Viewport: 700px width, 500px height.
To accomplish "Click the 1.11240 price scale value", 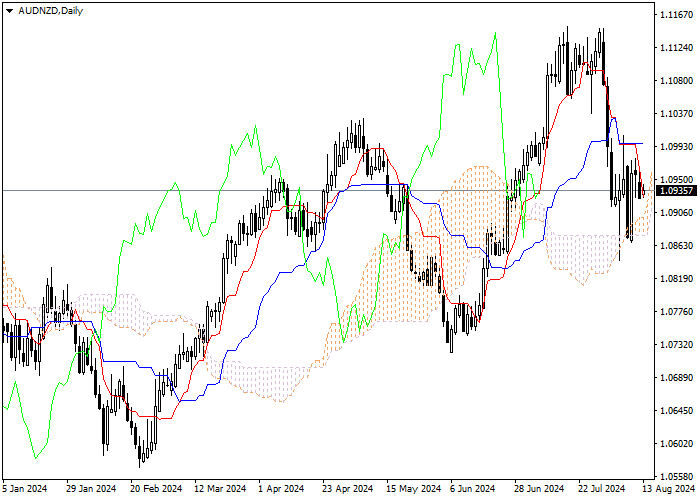I will pyautogui.click(x=677, y=48).
